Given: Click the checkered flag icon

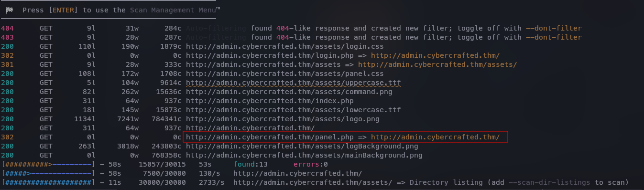Looking at the screenshot, I should tap(10, 10).
